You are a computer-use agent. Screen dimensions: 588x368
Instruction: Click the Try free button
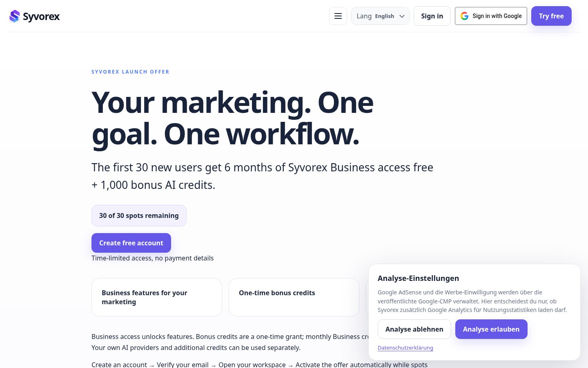click(x=551, y=16)
